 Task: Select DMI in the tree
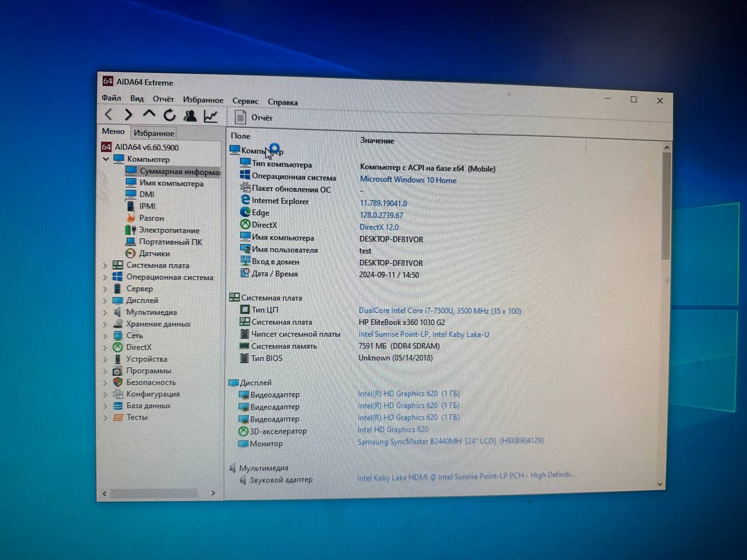(140, 194)
